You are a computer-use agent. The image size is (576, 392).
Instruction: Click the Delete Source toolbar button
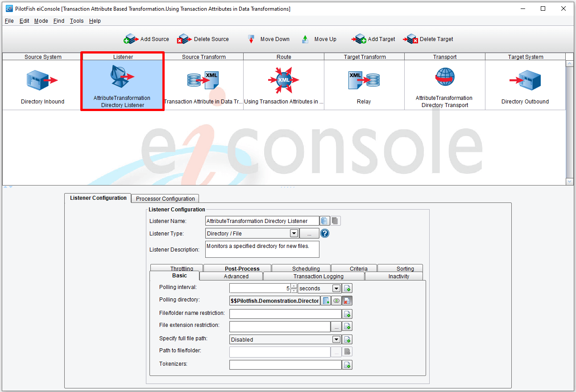pyautogui.click(x=203, y=39)
